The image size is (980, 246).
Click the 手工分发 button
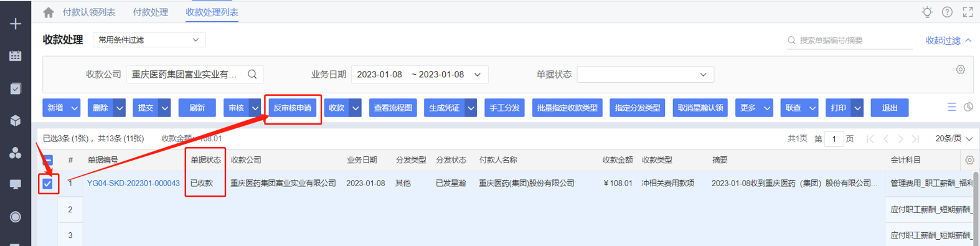tap(504, 108)
